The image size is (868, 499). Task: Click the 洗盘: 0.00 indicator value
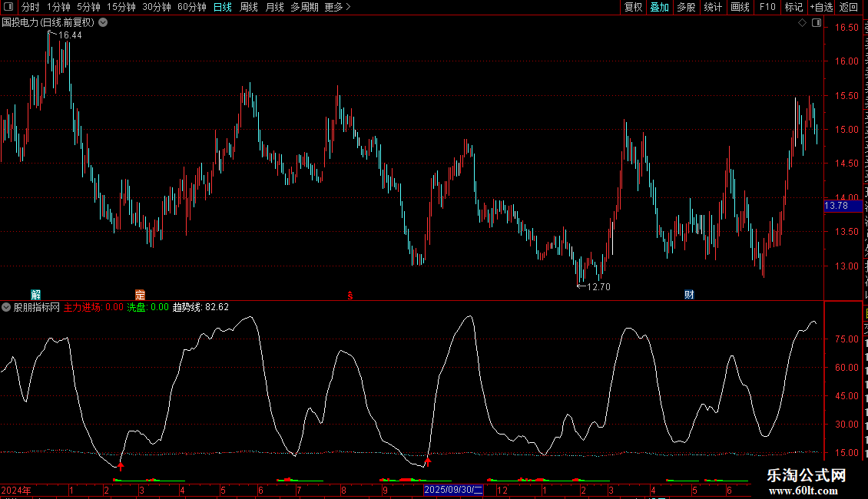[147, 307]
